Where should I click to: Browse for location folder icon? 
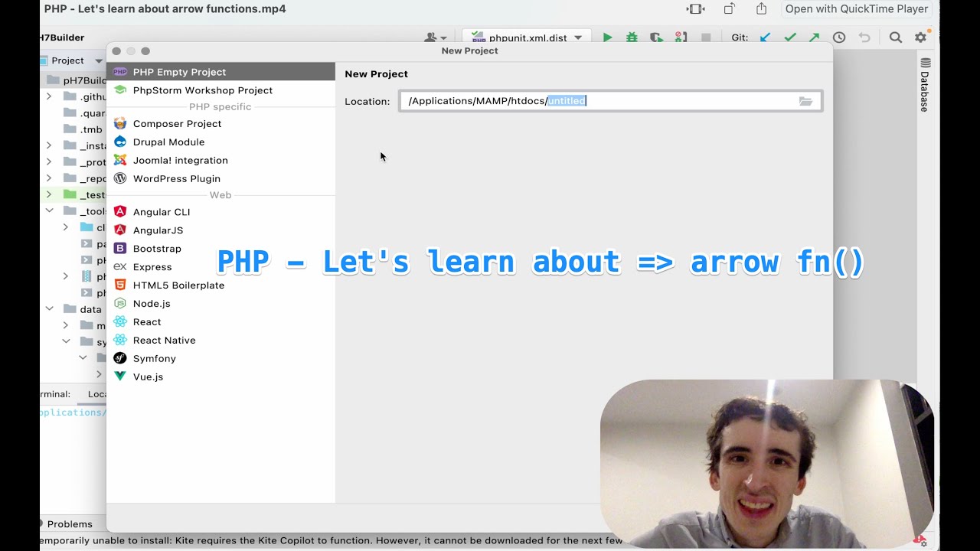tap(805, 101)
